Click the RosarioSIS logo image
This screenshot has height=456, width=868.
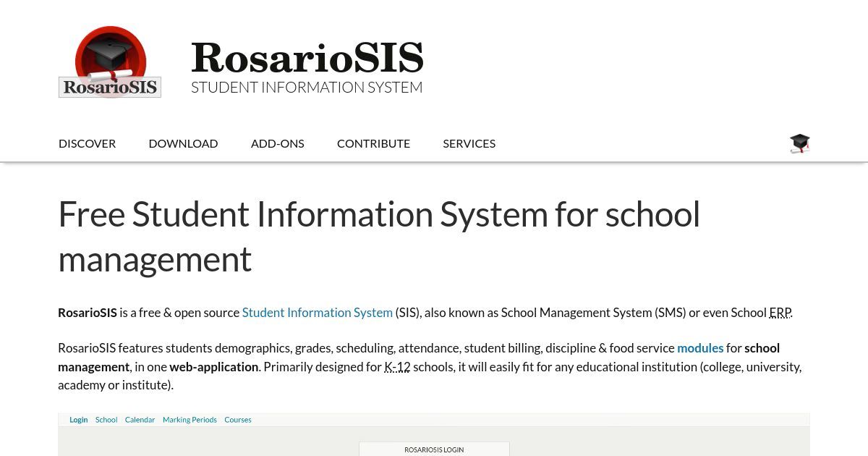(x=110, y=62)
